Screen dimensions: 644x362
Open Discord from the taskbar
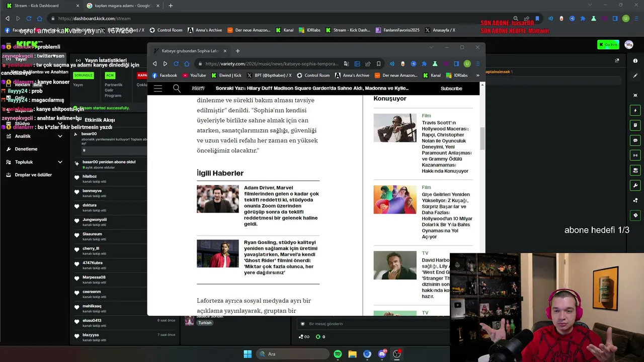[x=382, y=354]
